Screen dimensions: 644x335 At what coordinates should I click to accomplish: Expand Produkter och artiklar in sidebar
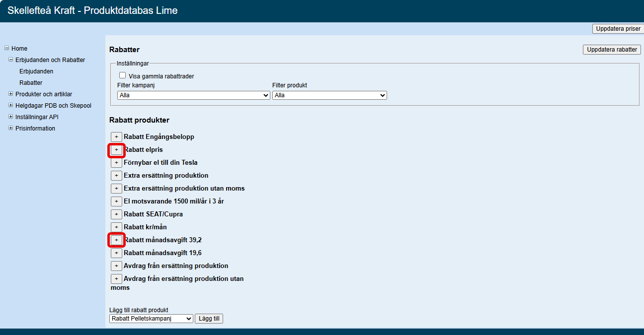pos(11,94)
